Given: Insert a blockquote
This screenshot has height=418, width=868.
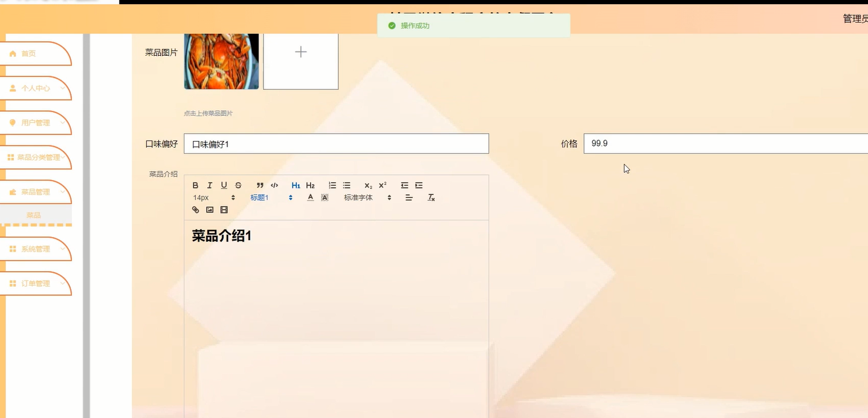Looking at the screenshot, I should tap(260, 185).
